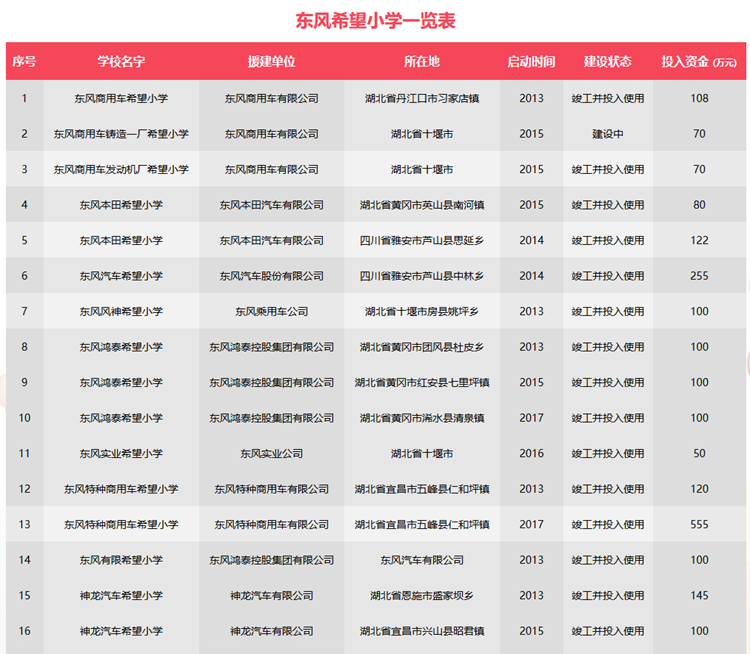Click location 湖北省宜昌市兴山县昭君镇

coord(422,631)
